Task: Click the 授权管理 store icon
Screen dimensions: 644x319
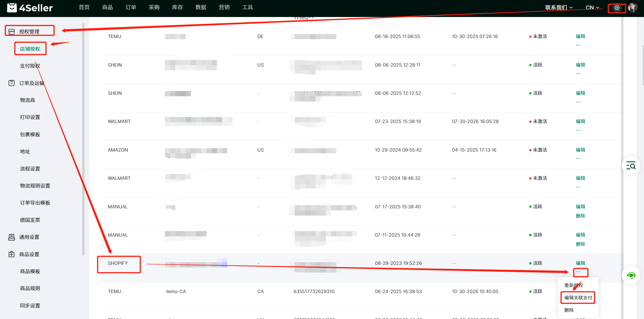Action: pos(12,31)
